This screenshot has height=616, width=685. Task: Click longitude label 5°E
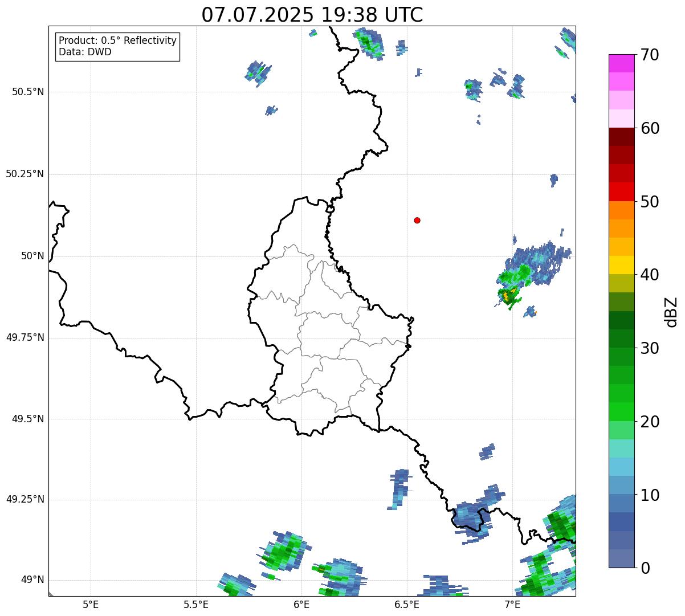[x=91, y=604]
